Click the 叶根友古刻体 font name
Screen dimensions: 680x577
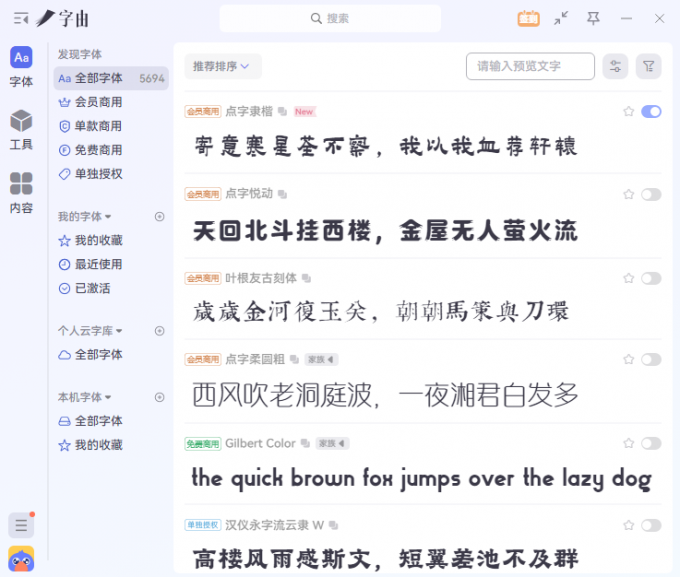tap(261, 278)
